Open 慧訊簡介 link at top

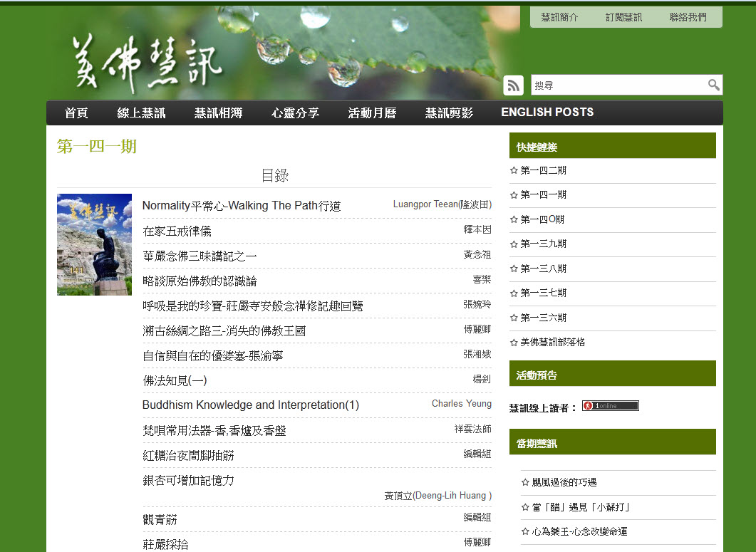tap(559, 17)
